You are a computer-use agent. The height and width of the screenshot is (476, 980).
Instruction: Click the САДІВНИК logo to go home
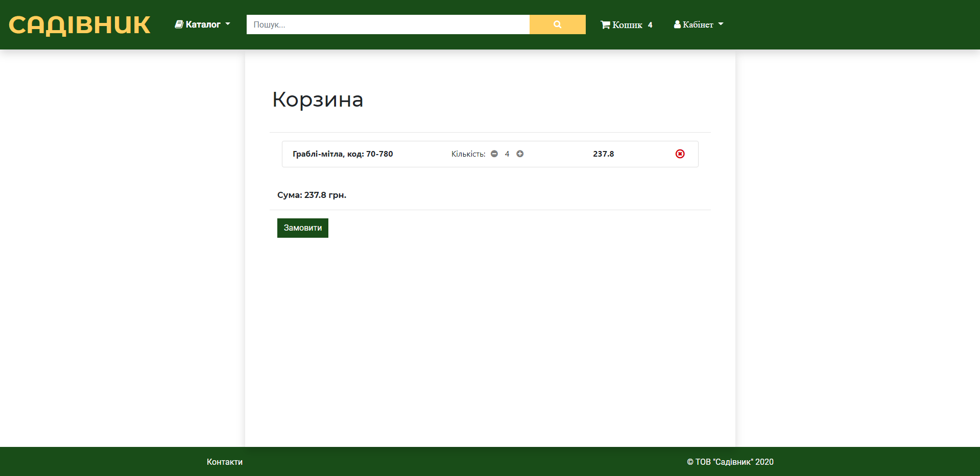click(x=79, y=24)
